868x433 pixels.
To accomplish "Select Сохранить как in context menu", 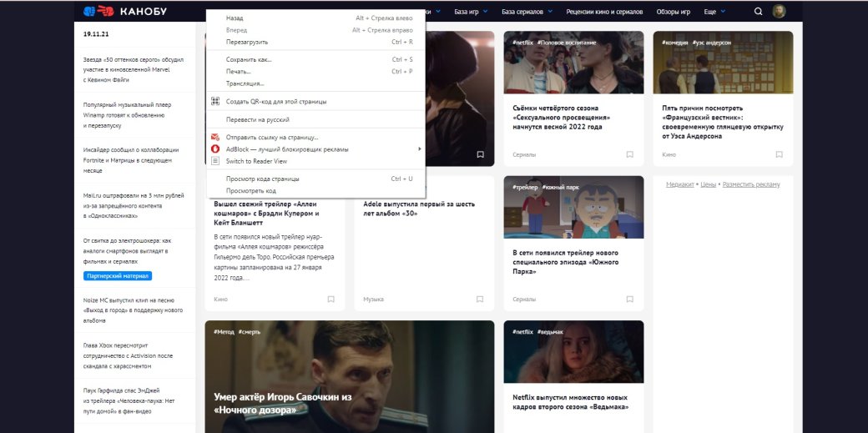I will point(315,60).
